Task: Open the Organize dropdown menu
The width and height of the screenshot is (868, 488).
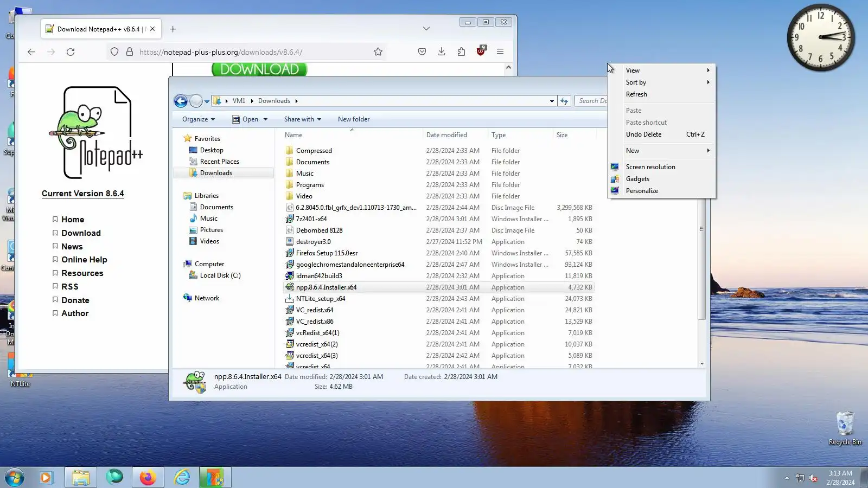Action: pos(199,119)
